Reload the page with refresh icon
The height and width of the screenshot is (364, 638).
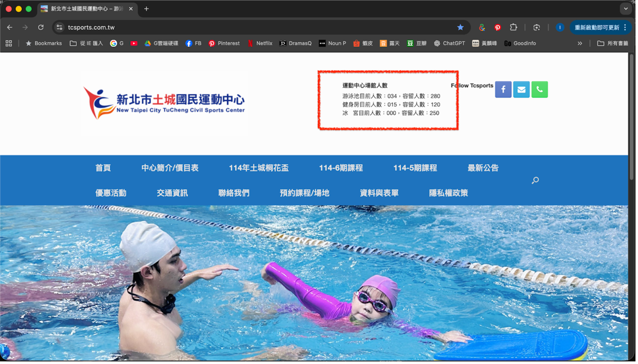point(41,28)
